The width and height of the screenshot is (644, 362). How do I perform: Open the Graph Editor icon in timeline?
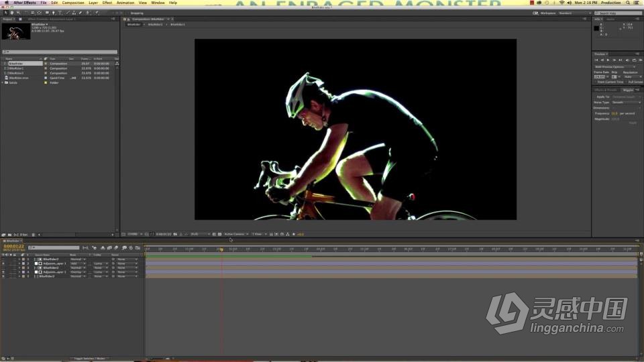[x=138, y=248]
